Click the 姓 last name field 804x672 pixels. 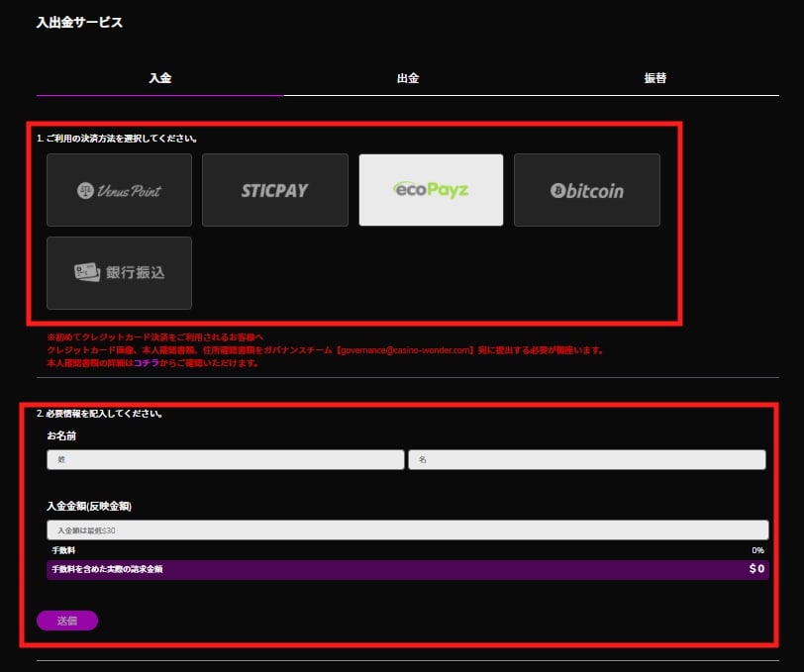pos(226,460)
